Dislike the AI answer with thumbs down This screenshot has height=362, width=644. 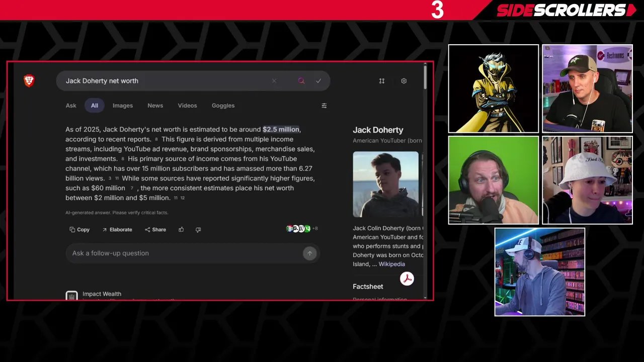pyautogui.click(x=198, y=230)
